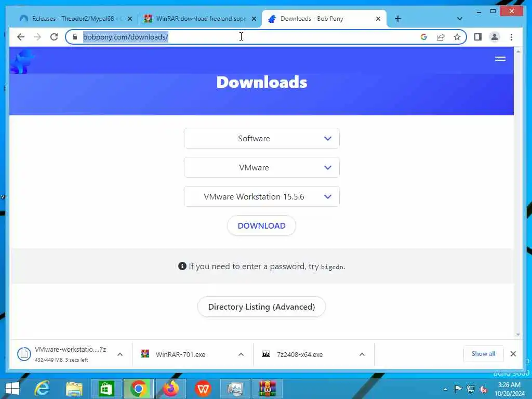
Task: Open the network tray icon
Action: [471, 389]
